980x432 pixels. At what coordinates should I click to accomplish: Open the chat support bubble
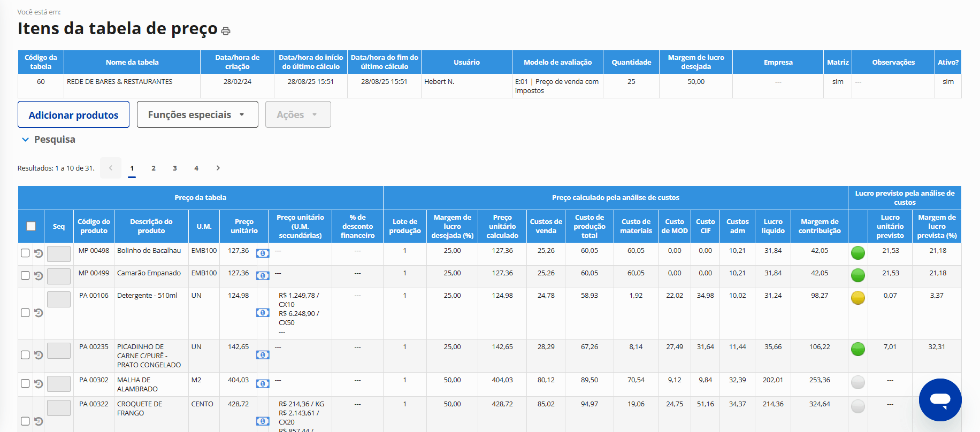[940, 399]
